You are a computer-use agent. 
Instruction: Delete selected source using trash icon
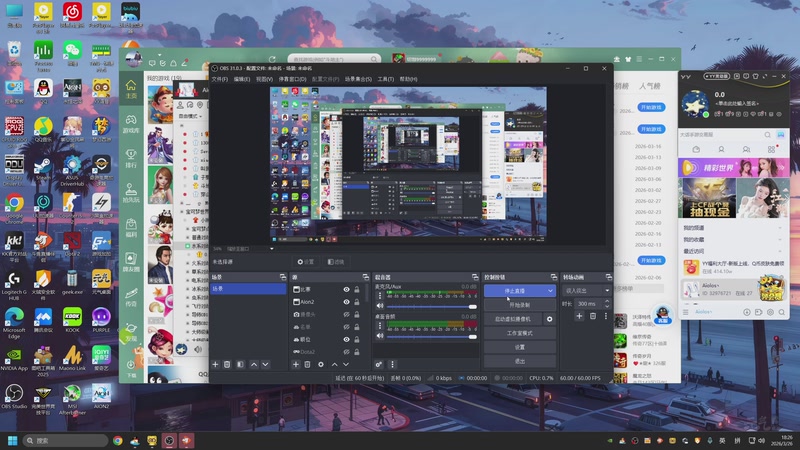[308, 364]
